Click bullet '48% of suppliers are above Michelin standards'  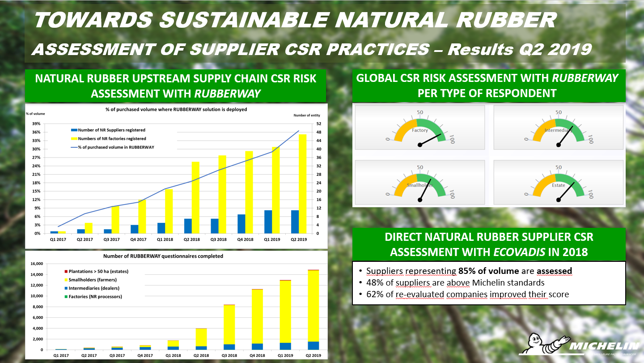[455, 283]
